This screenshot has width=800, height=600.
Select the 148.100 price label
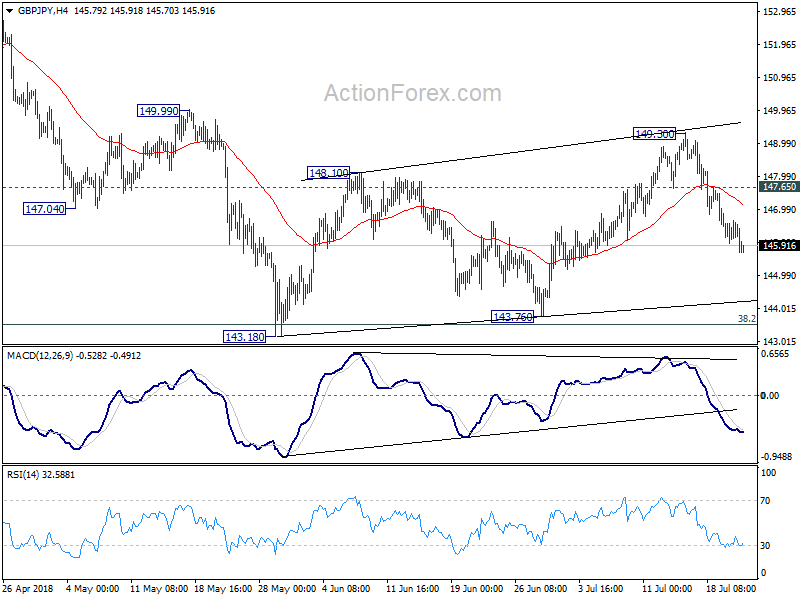coord(329,173)
